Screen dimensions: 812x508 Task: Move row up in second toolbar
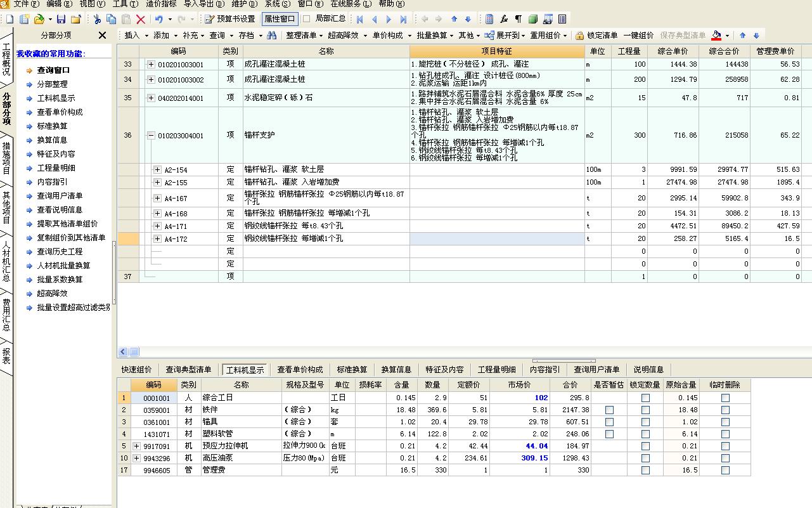pyautogui.click(x=743, y=36)
